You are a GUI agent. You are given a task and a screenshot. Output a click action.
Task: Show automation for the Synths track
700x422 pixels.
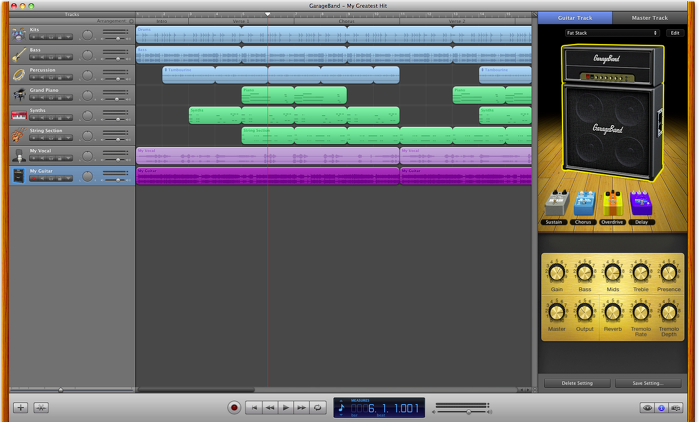point(68,118)
